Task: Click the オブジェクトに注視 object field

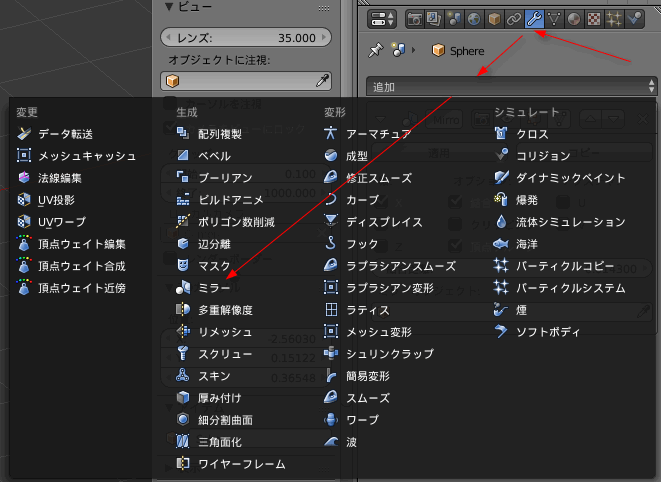Action: (x=246, y=81)
